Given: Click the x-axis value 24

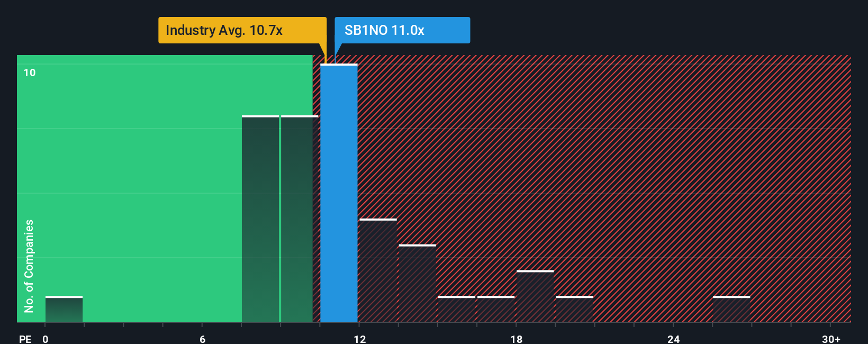Looking at the screenshot, I should (673, 339).
